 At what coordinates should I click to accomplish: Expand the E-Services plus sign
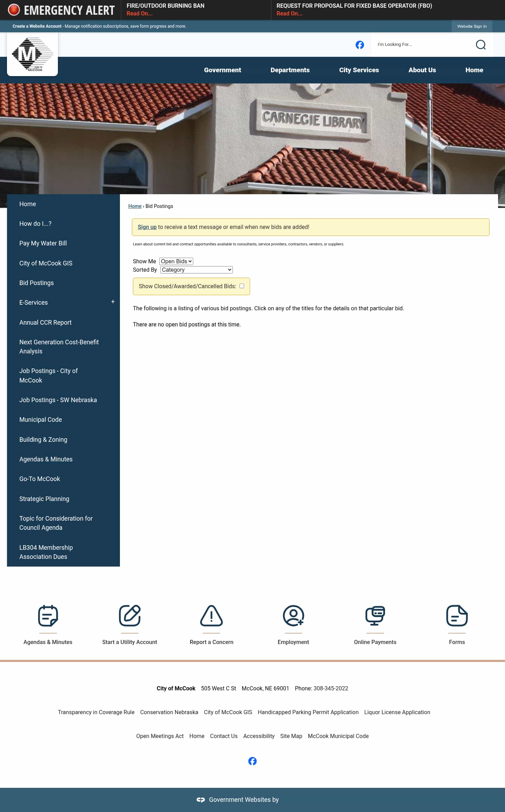(x=113, y=302)
